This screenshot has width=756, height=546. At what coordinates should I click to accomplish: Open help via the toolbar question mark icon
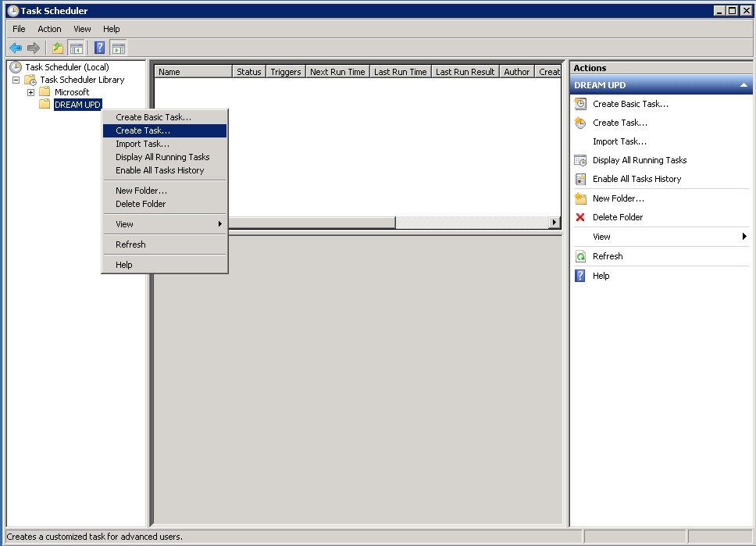99,48
